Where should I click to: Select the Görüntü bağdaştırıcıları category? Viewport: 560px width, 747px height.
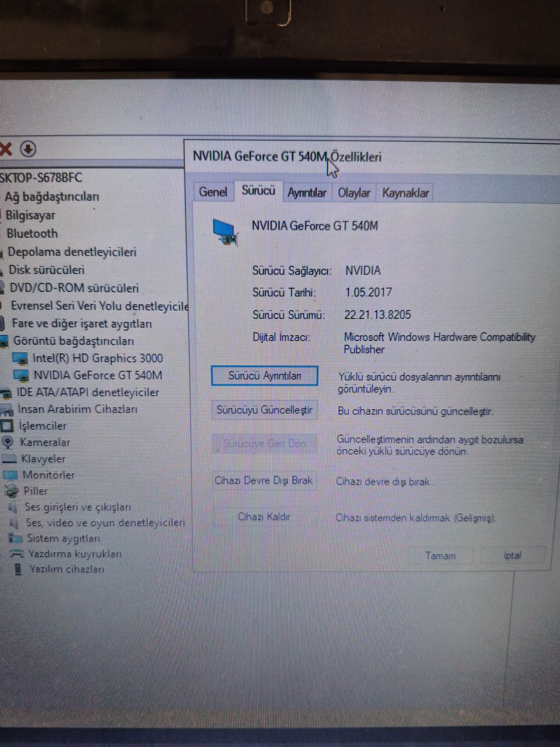74,341
